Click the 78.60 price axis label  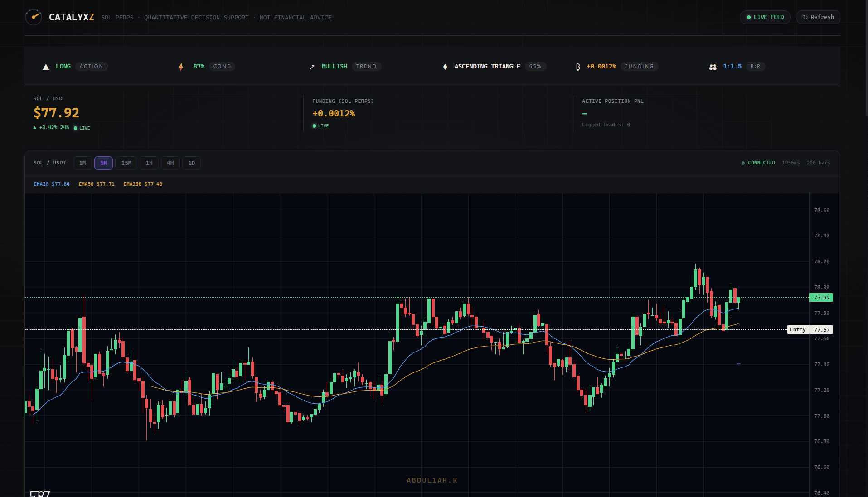pyautogui.click(x=822, y=211)
